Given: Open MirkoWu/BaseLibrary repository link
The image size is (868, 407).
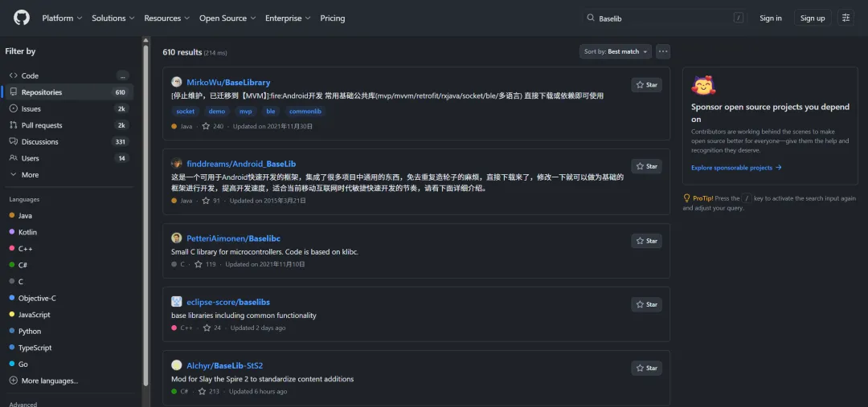Looking at the screenshot, I should click(x=228, y=83).
